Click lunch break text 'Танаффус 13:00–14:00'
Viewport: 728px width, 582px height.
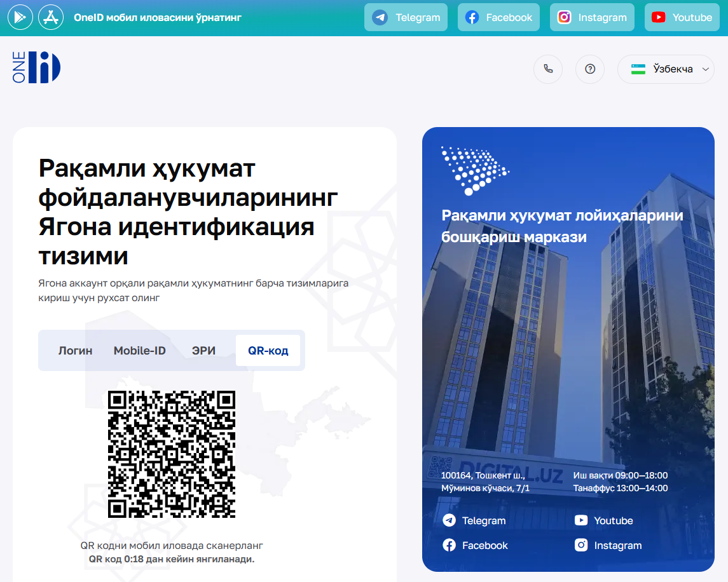621,488
